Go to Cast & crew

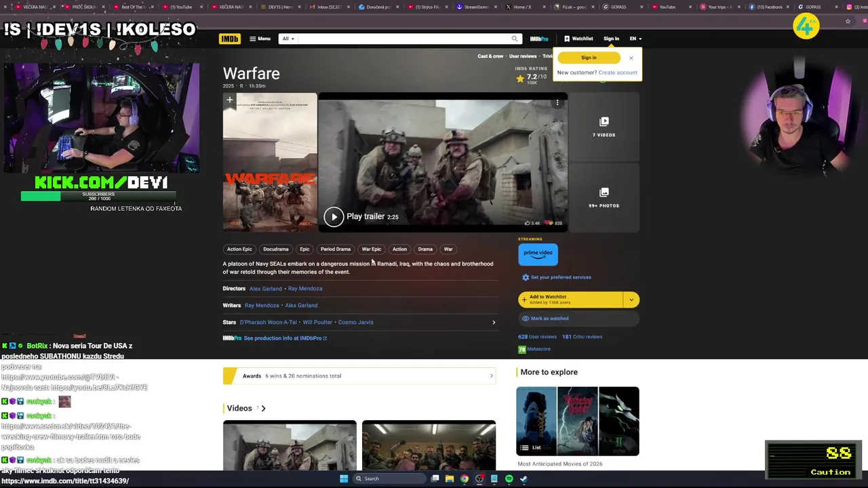pyautogui.click(x=490, y=56)
